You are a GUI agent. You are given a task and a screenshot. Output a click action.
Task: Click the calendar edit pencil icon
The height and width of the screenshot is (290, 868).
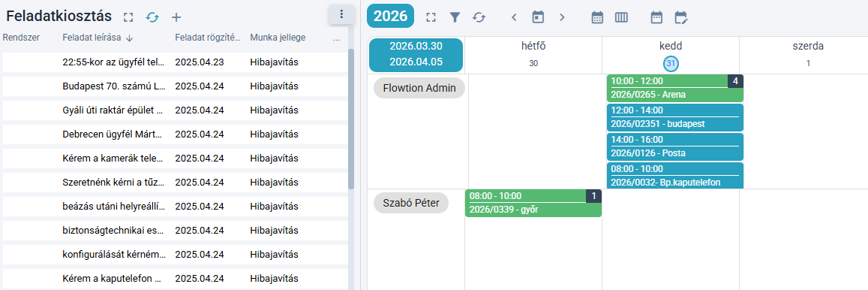pos(681,17)
